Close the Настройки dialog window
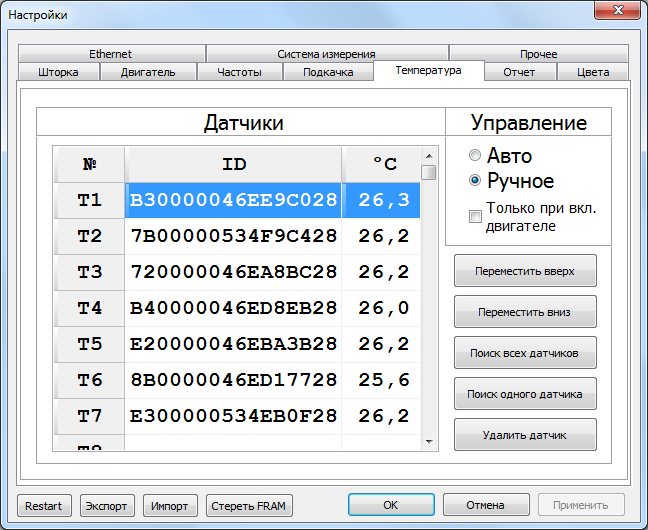This screenshot has height=530, width=648. [x=617, y=10]
